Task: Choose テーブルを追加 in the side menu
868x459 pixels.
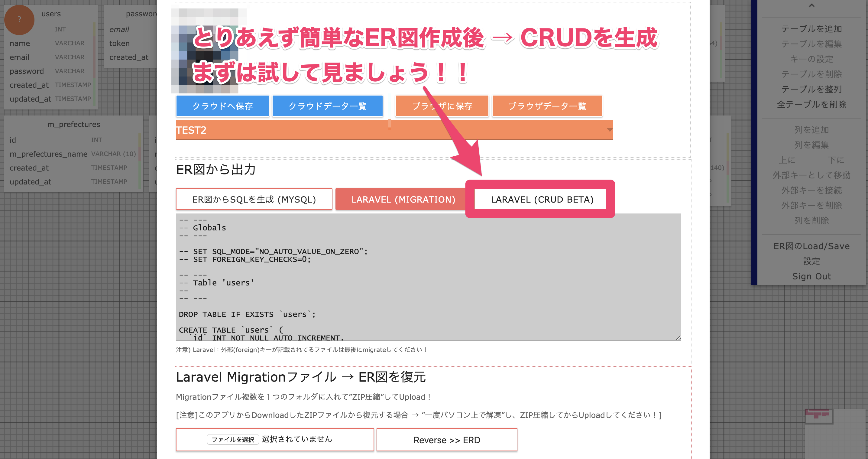Action: [811, 29]
